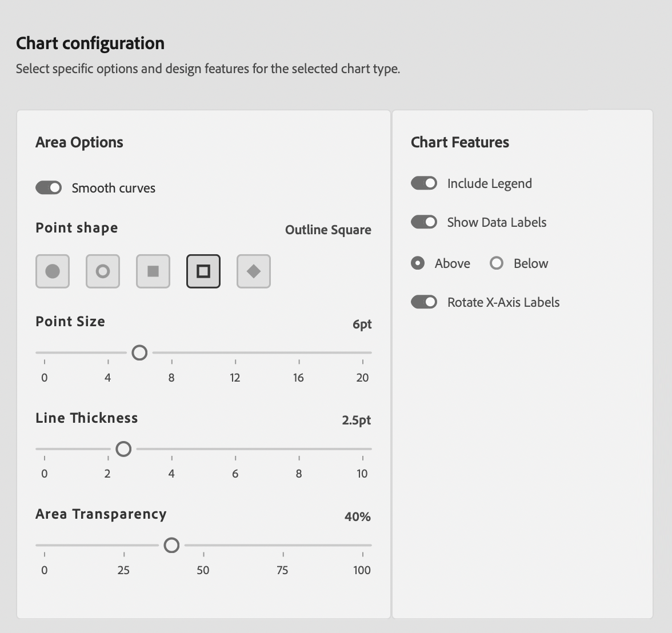Click the 2.5pt Line Thickness value

coord(357,420)
